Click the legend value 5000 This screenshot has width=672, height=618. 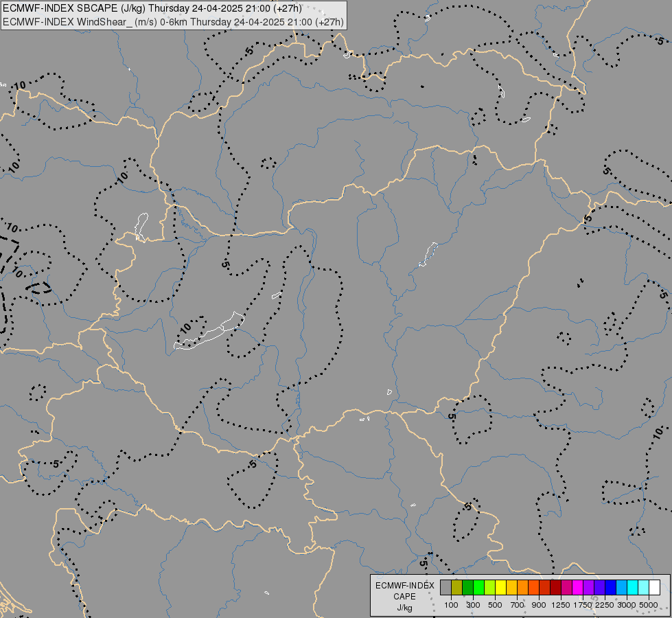(x=649, y=605)
